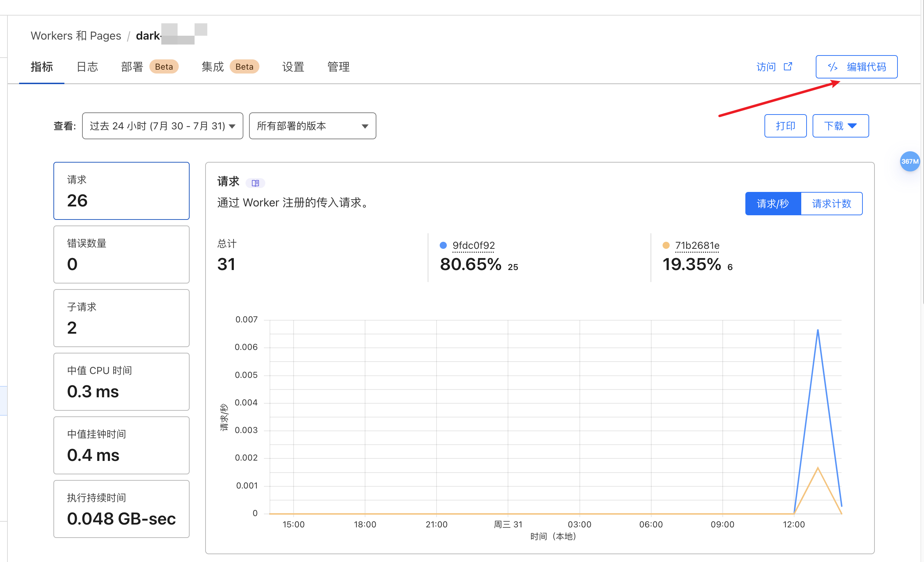Go to the 管理 tab
Screen dimensions: 924x562
tap(338, 67)
